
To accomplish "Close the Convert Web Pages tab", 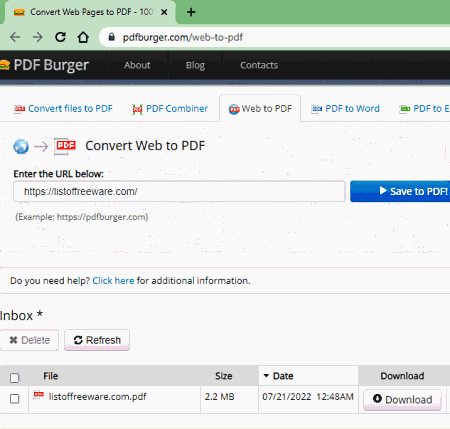I will [x=164, y=12].
